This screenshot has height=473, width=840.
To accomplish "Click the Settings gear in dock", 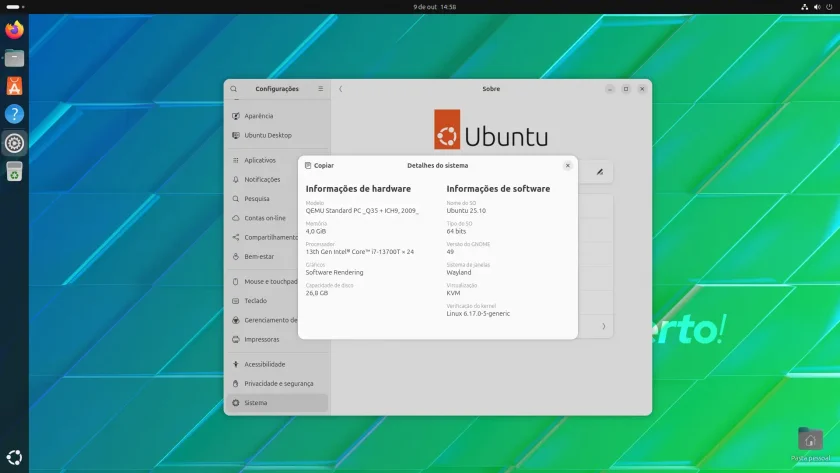I will (14, 143).
